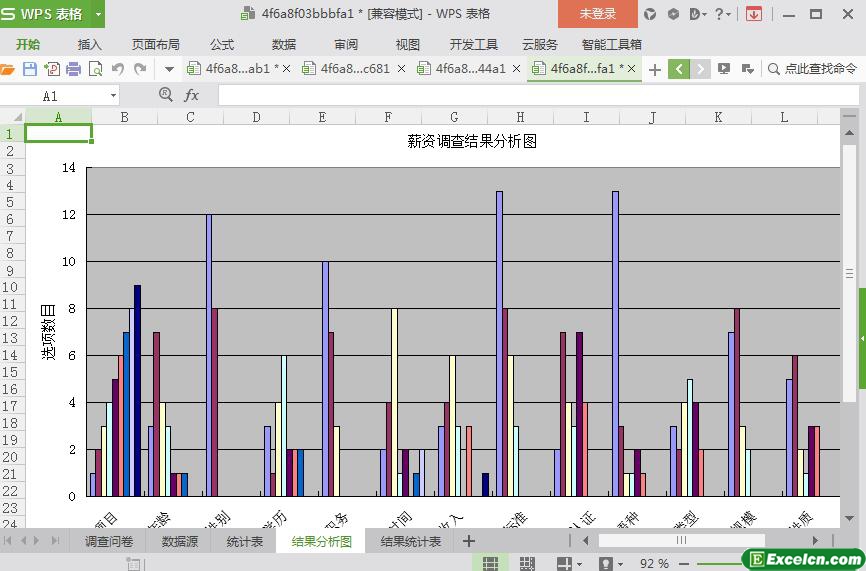The width and height of the screenshot is (866, 571).
Task: Add a new sheet with plus icon
Action: click(469, 541)
